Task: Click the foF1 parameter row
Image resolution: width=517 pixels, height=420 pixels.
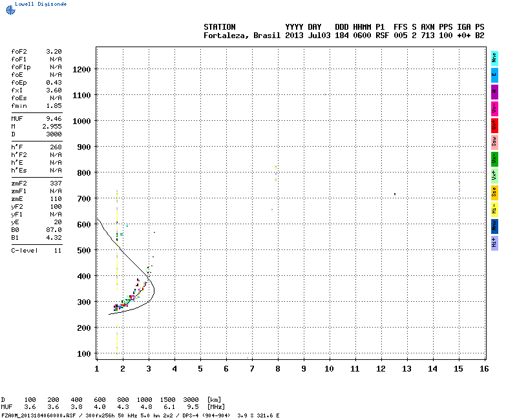Action: pos(36,59)
